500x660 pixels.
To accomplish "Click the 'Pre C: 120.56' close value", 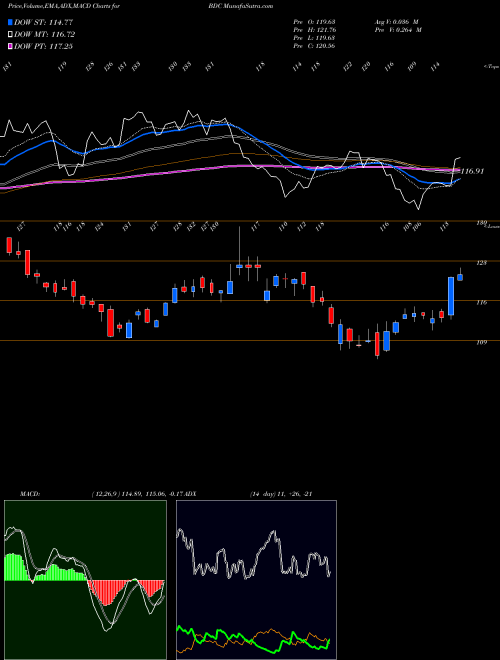I will tap(314, 46).
